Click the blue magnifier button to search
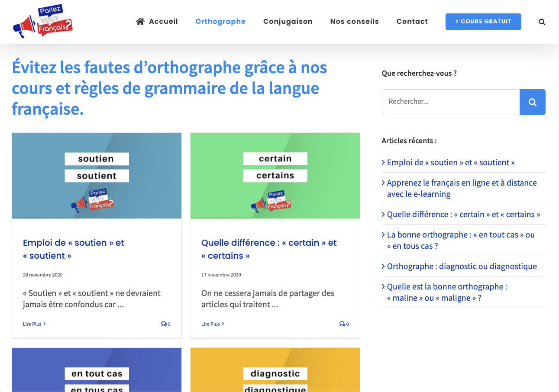Viewport: 559px width, 392px height. 532,102
